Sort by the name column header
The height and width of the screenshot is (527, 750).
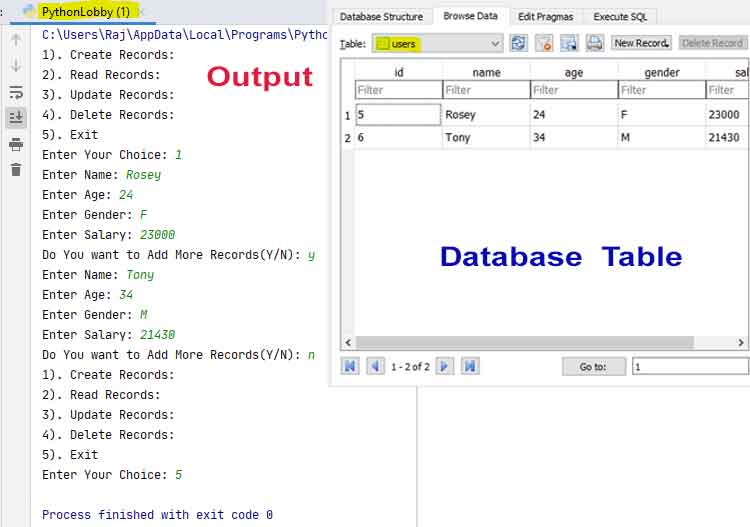486,72
